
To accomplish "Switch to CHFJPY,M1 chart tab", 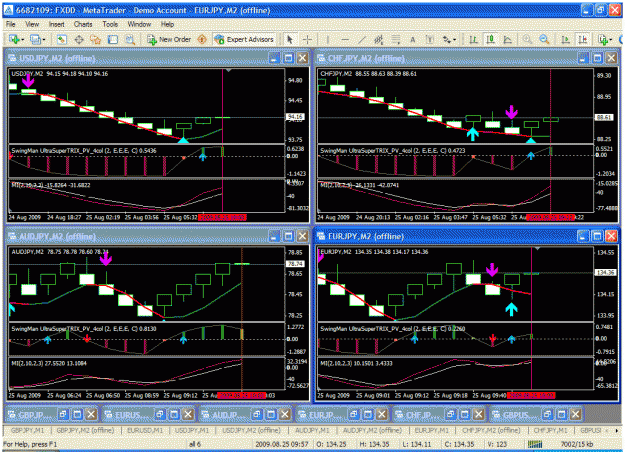I will click(x=550, y=430).
